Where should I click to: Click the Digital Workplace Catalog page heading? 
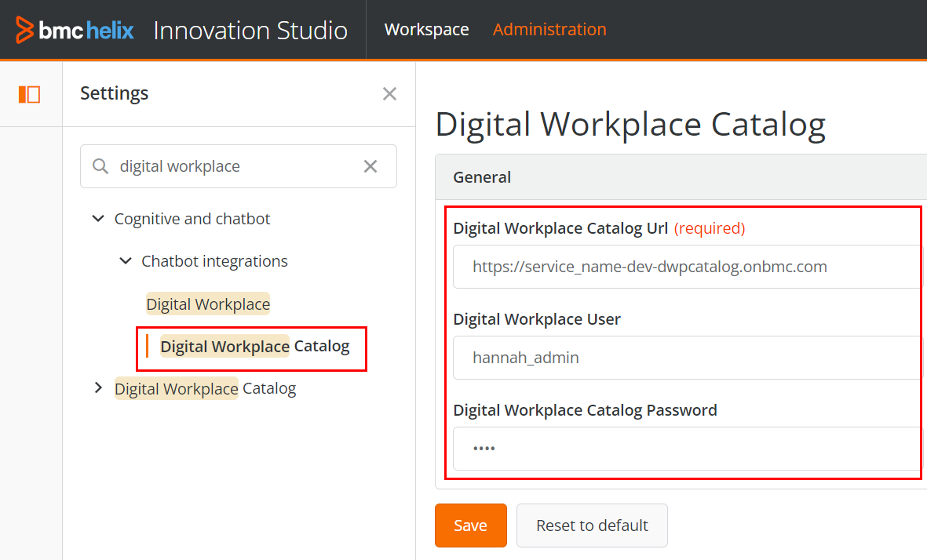coord(630,125)
